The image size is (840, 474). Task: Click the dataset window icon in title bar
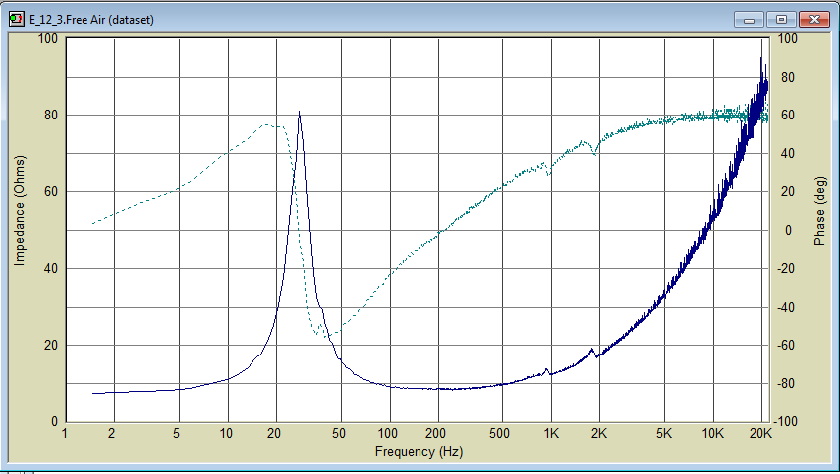coord(17,19)
